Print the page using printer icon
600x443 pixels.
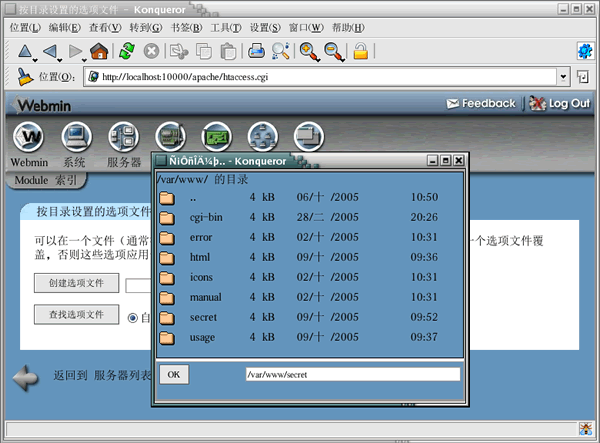256,51
